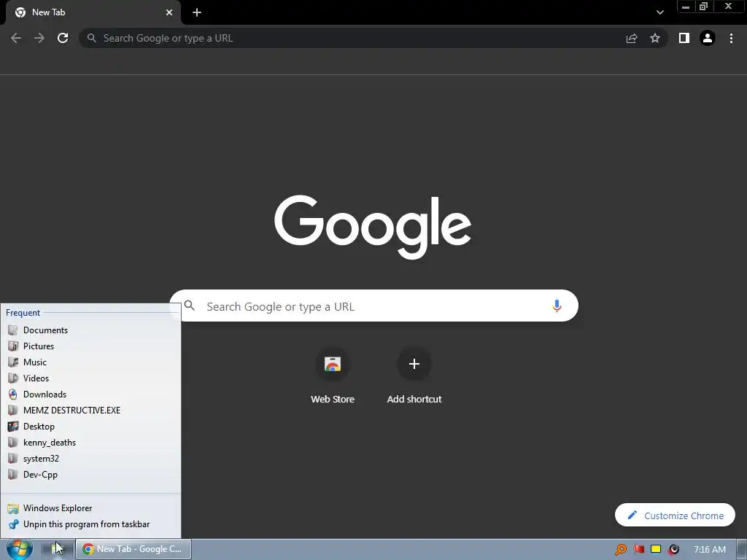Open Downloads from the jump list
Image resolution: width=747 pixels, height=560 pixels.
pos(90,394)
